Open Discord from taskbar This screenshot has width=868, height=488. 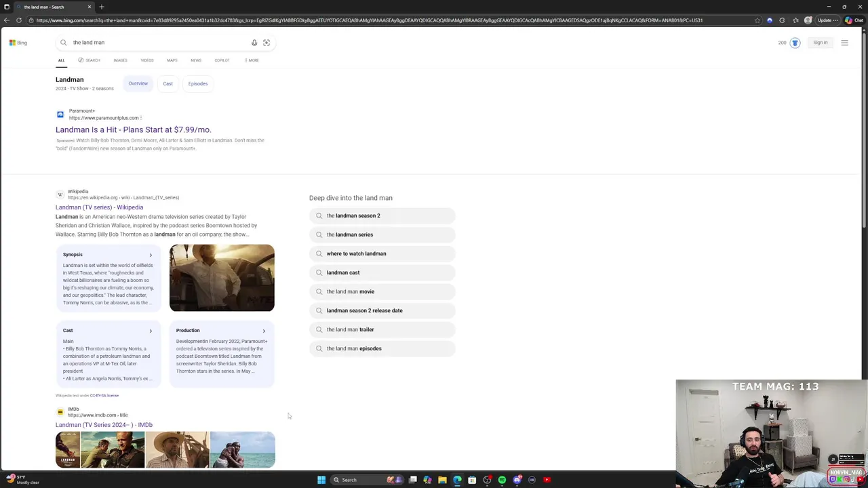(x=517, y=480)
